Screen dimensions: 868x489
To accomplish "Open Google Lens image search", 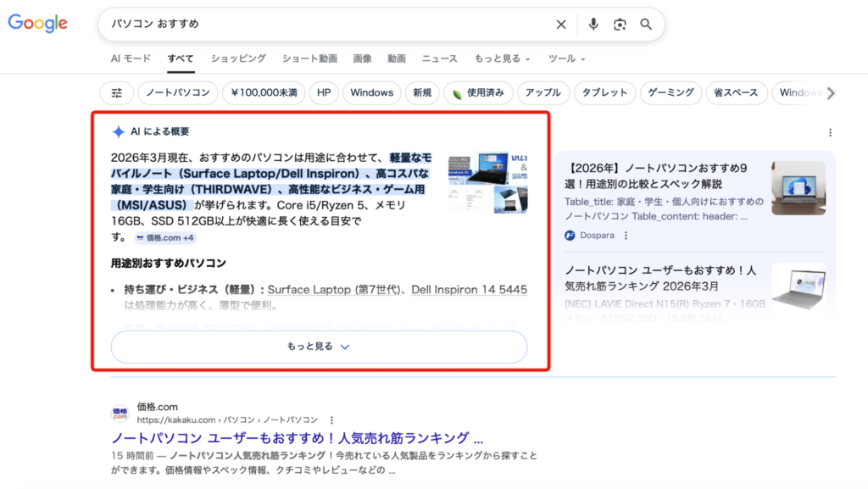I will tap(620, 25).
